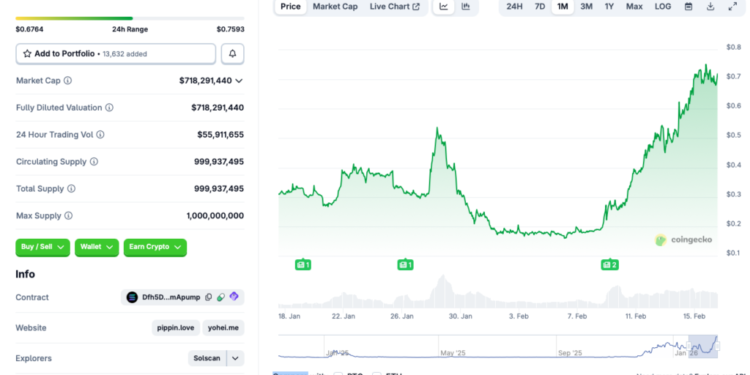Click the green pill icon beside contract
Screen dimensions: 750x375
coord(221,297)
